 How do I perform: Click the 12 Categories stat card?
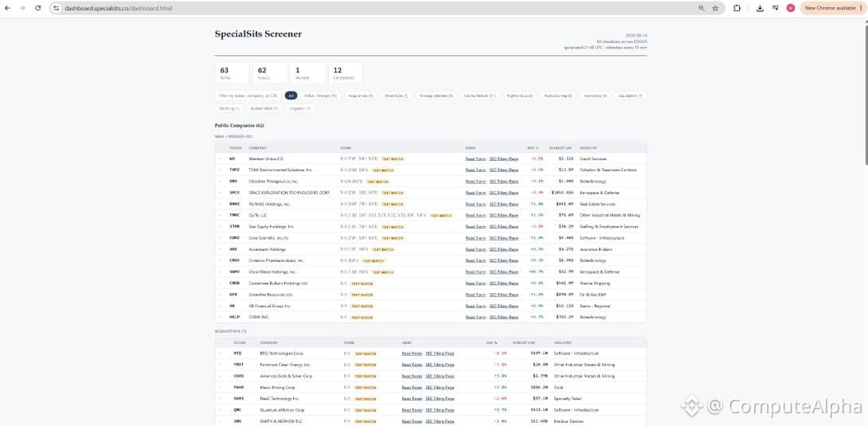coord(346,72)
